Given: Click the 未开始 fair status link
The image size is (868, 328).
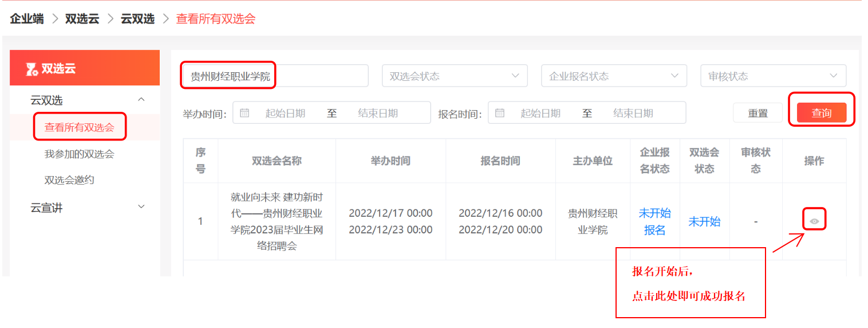Looking at the screenshot, I should tap(704, 221).
